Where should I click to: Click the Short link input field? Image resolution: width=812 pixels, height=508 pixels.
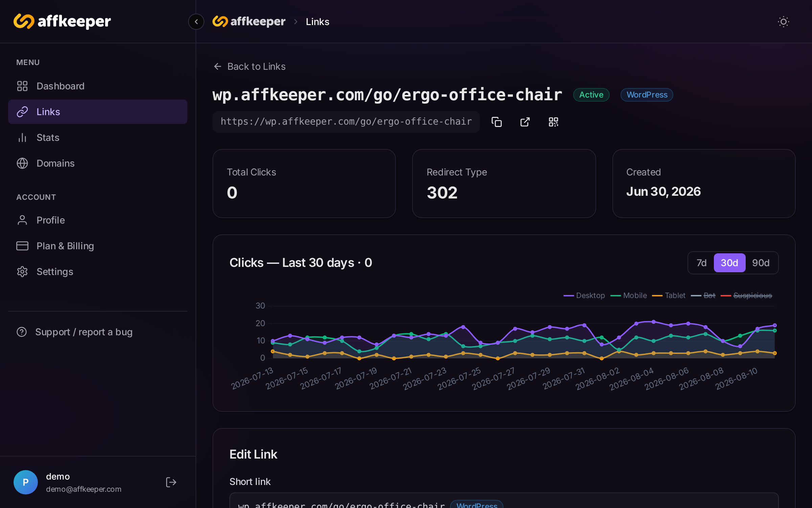(x=504, y=501)
